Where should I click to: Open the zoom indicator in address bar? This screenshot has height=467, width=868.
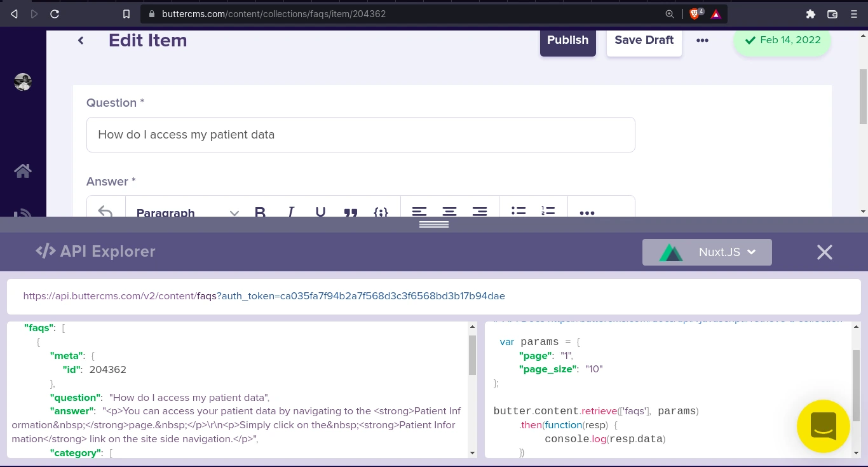pyautogui.click(x=669, y=13)
